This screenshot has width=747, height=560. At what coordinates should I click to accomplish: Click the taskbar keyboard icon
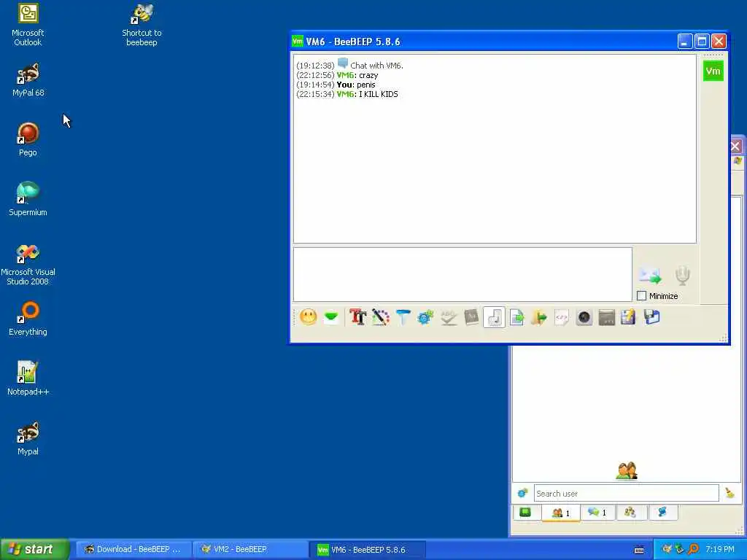[x=639, y=550]
